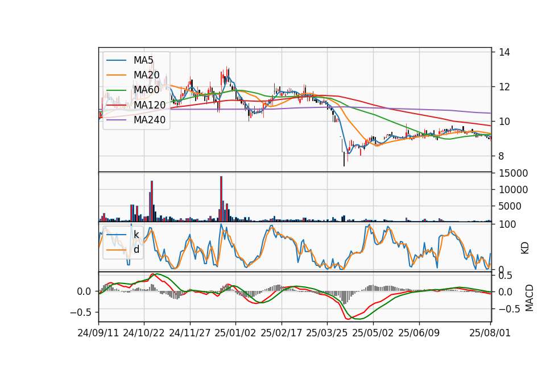Click the 25/03/25 date tick label

[x=327, y=333]
